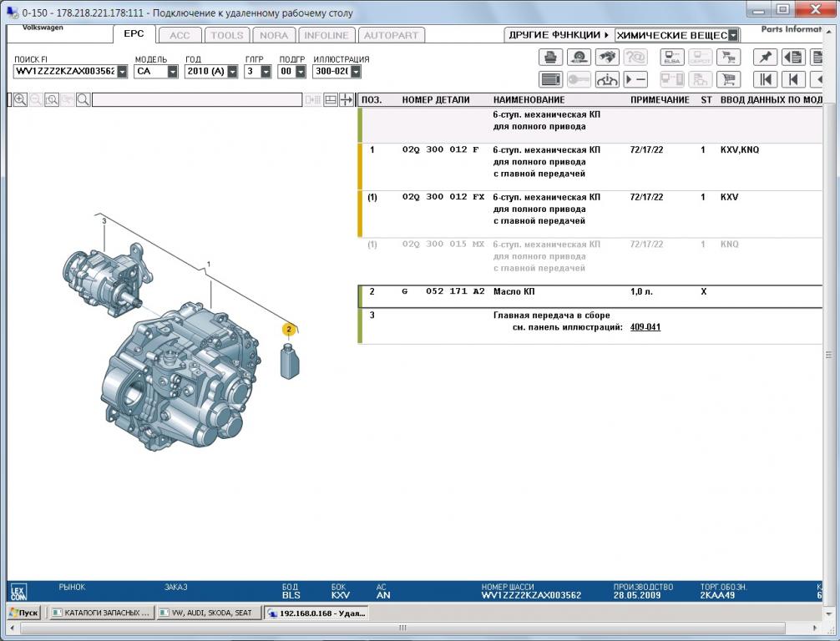Switch to the TOOLS tab
This screenshot has width=840, height=641.
[x=226, y=35]
